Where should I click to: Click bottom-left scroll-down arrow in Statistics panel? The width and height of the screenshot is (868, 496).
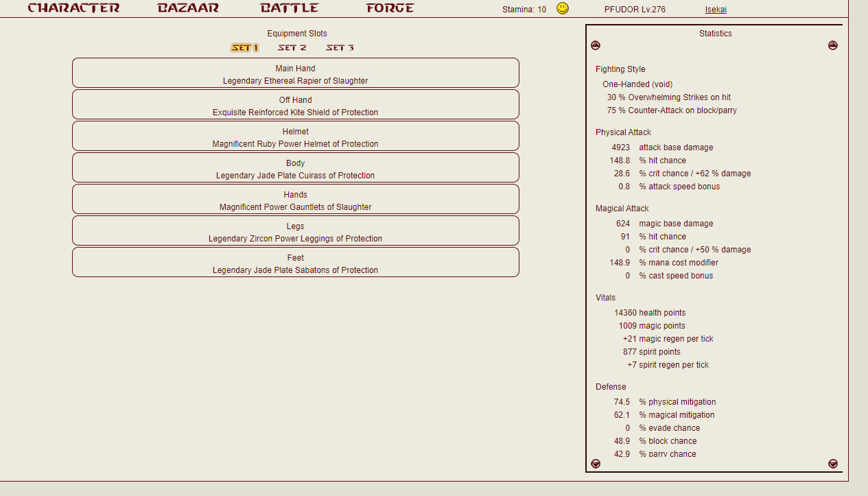(596, 464)
